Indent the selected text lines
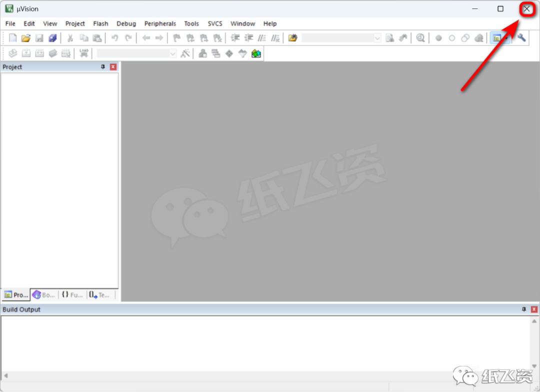This screenshot has width=540, height=392. click(x=235, y=38)
